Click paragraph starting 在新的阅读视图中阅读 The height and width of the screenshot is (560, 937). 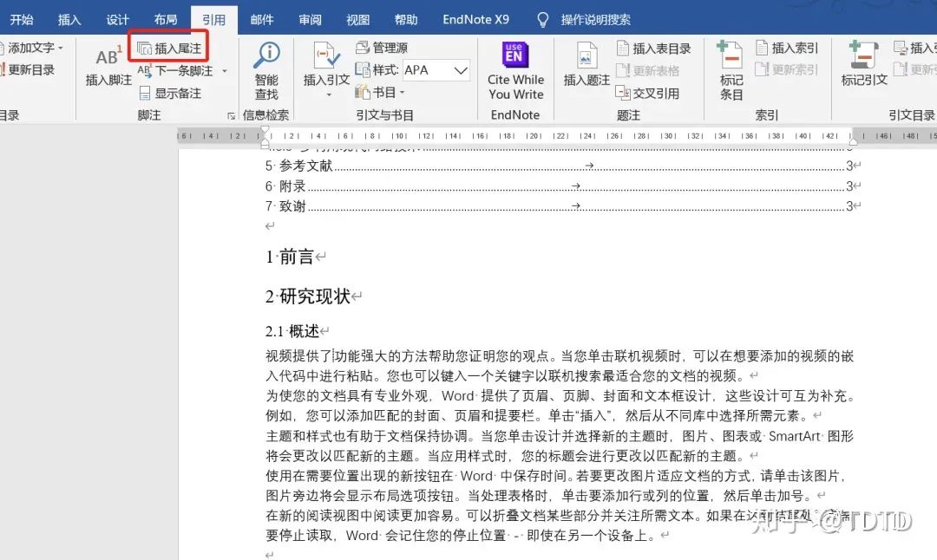tap(560, 525)
